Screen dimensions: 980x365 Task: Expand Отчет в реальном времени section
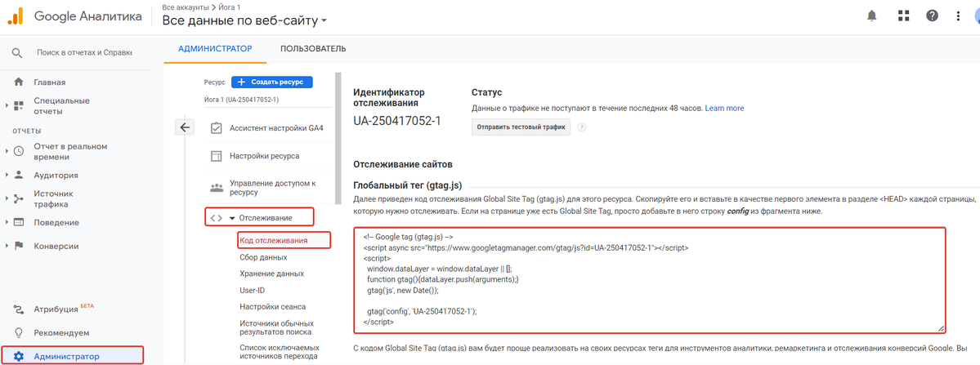point(7,151)
